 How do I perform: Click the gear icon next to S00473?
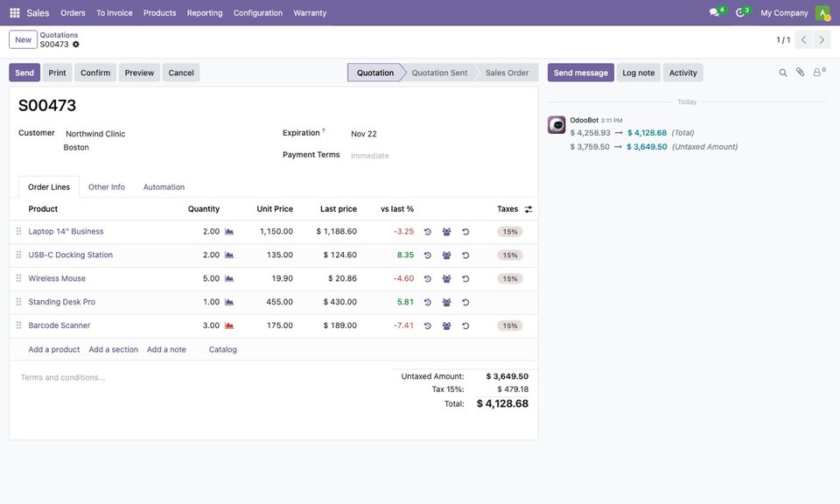[76, 45]
